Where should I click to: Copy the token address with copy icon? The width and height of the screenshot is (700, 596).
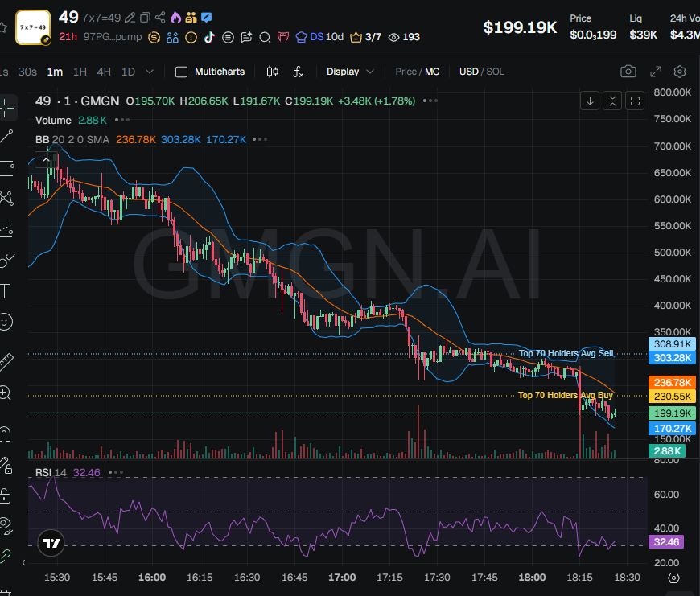pyautogui.click(x=145, y=18)
